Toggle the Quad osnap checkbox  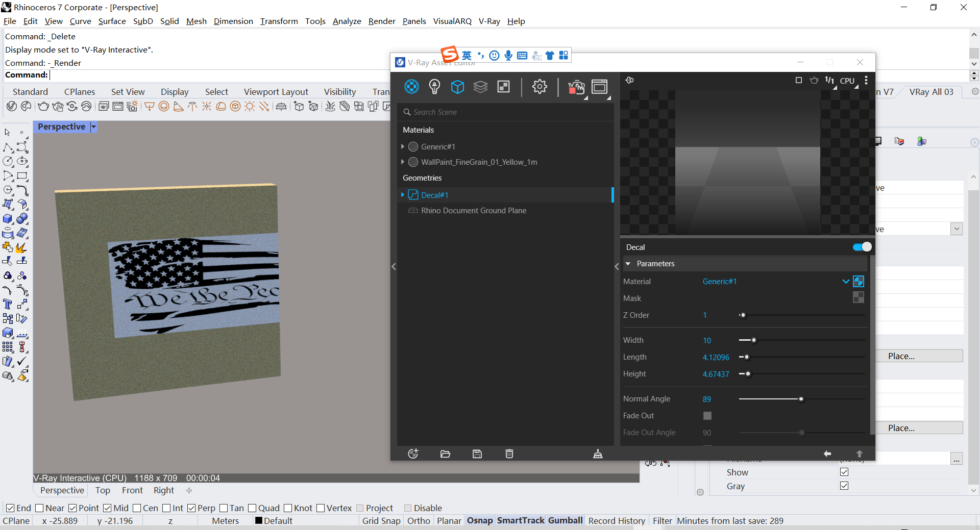[252, 508]
